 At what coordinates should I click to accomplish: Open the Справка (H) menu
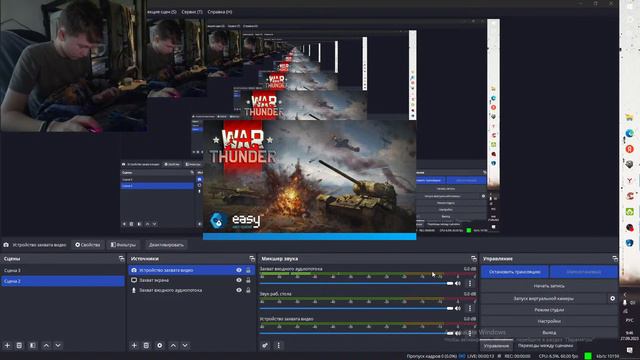click(x=220, y=12)
